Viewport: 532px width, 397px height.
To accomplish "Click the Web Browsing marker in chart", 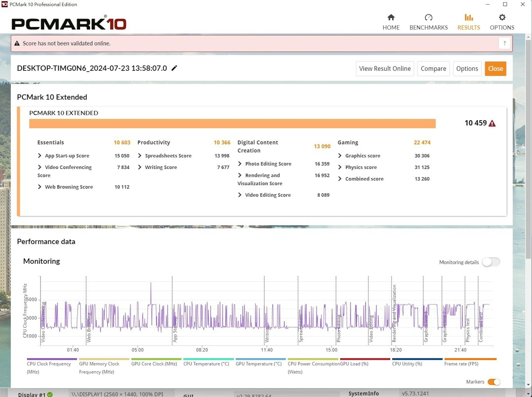I will 89,327.
